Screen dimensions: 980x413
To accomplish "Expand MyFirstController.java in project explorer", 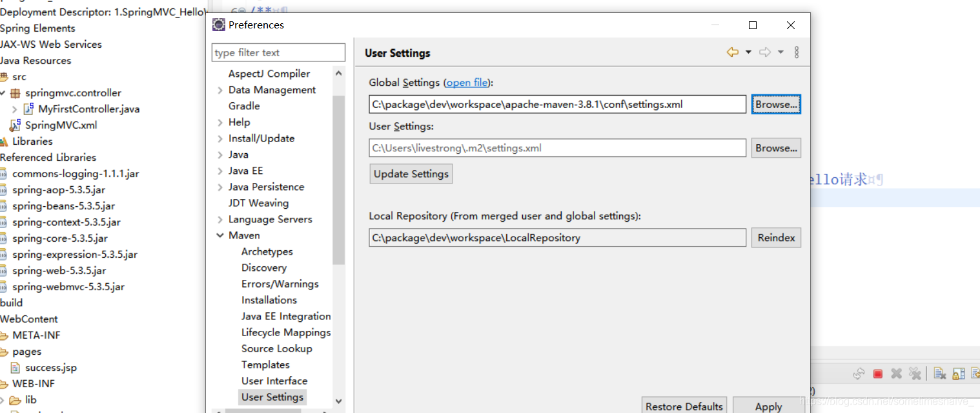I will click(15, 109).
